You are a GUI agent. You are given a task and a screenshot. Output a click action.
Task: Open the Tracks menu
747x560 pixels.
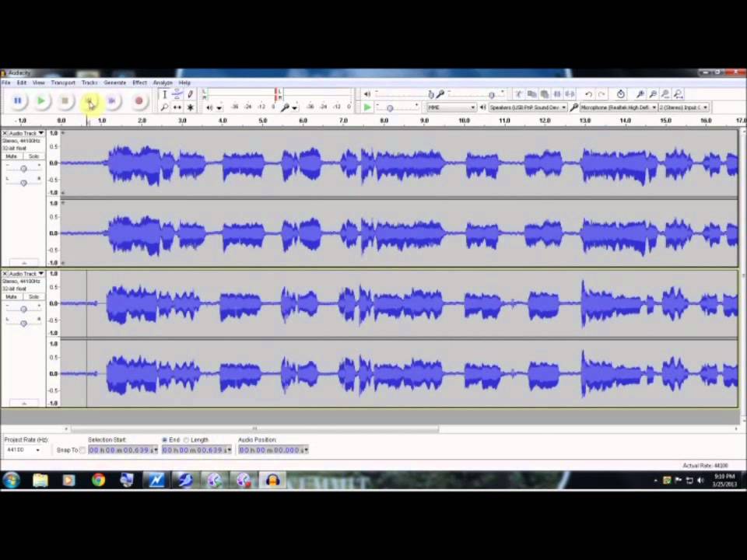89,83
